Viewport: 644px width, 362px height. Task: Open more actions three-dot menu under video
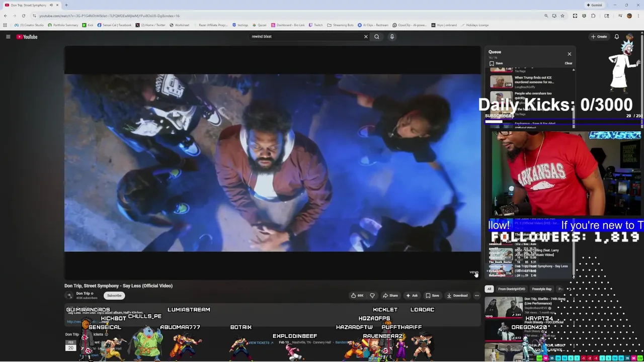(x=476, y=296)
